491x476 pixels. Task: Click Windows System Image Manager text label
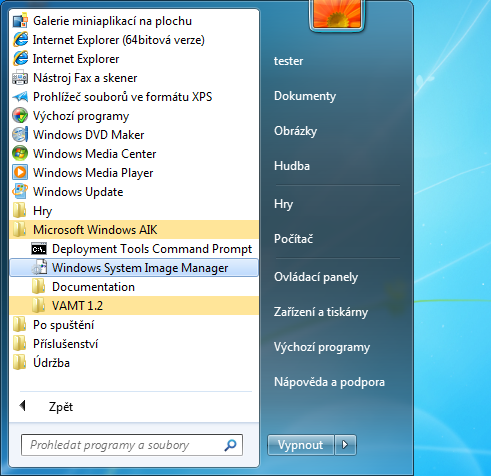click(x=140, y=268)
